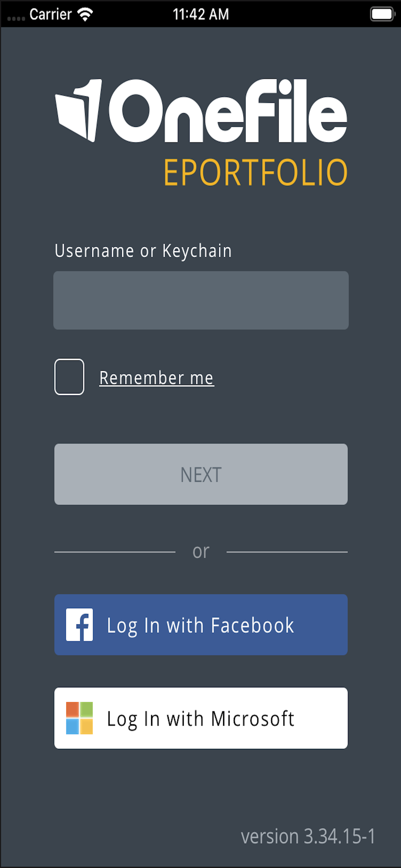Tap the cellular signal dots
This screenshot has height=868, width=401.
(16, 18)
